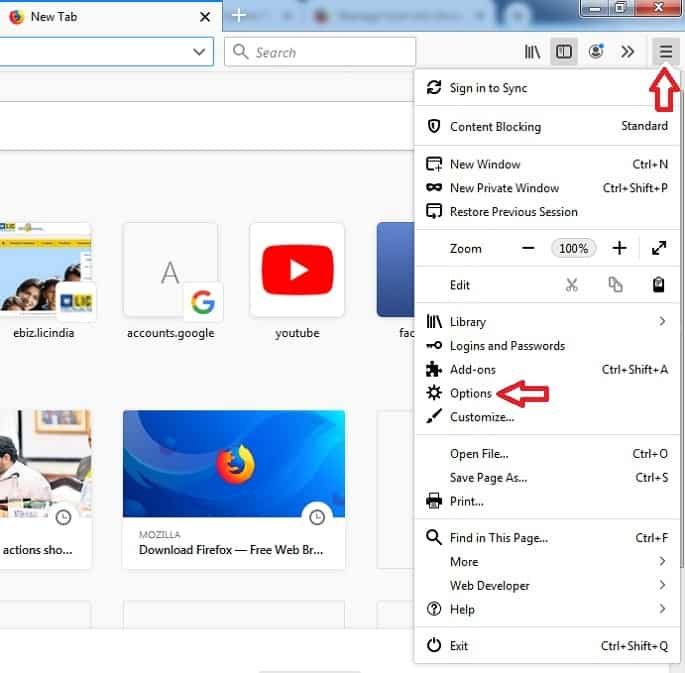Click the Firefox account avatar icon
Screen dimensions: 685x673
(596, 52)
